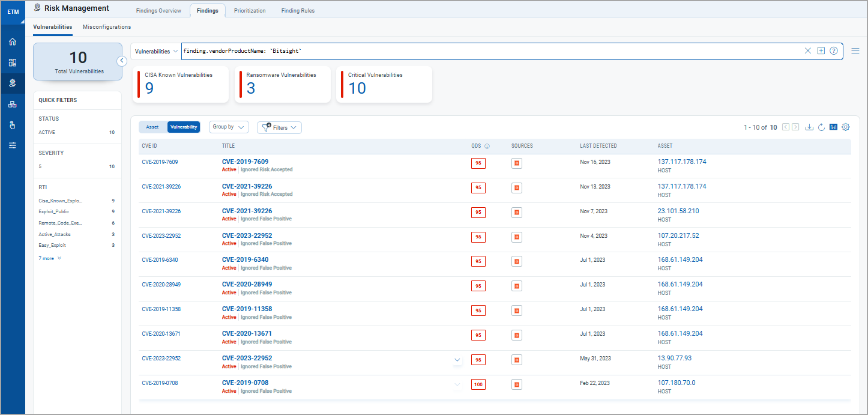Open asset link 23.101.58.210

coord(678,211)
